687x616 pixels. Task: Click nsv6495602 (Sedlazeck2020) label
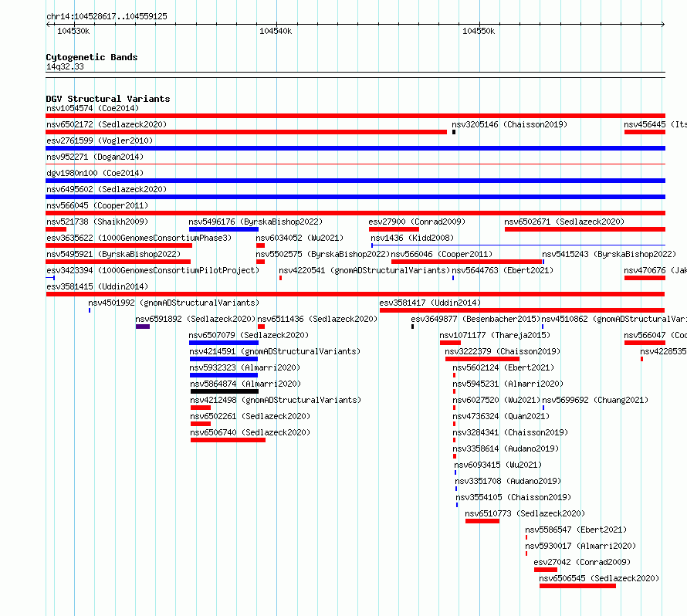click(x=107, y=189)
